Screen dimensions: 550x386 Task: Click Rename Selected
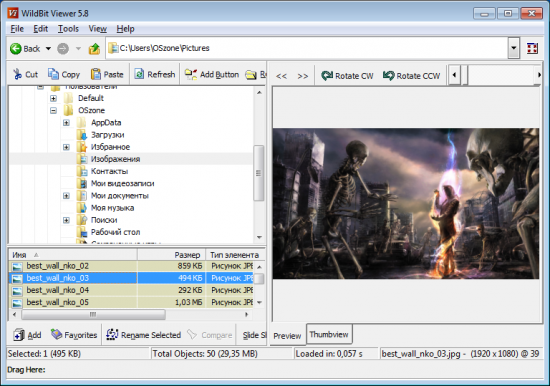(x=143, y=335)
